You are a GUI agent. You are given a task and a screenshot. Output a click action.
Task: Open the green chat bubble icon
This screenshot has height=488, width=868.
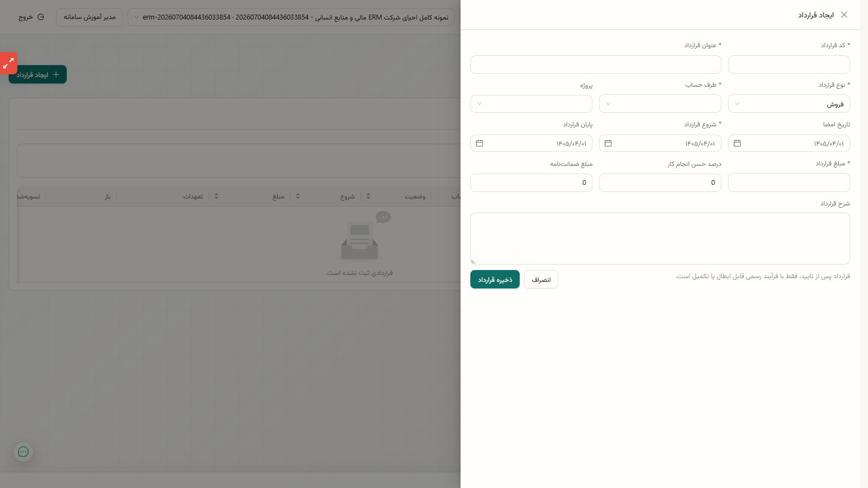click(x=23, y=452)
